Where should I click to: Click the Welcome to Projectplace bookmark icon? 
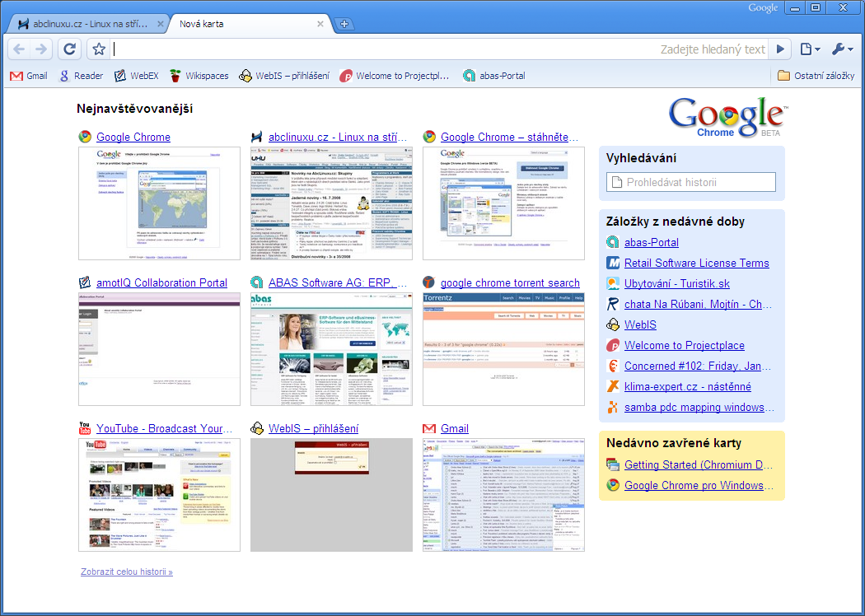tap(346, 75)
